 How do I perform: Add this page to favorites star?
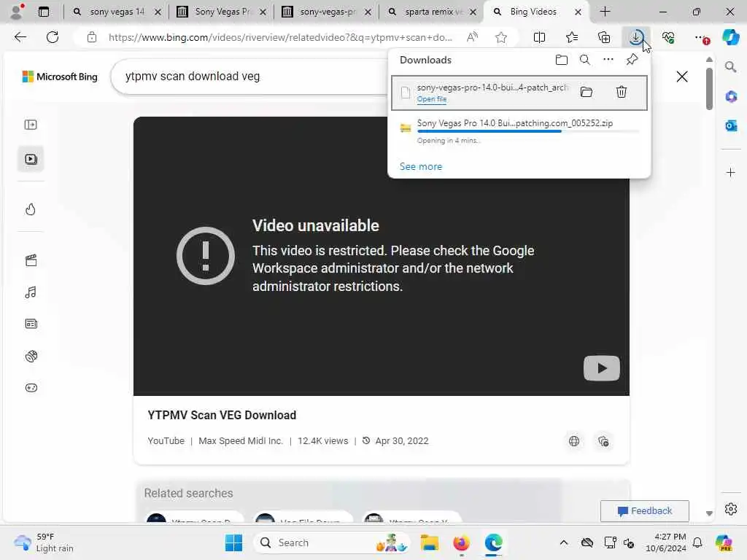click(500, 37)
